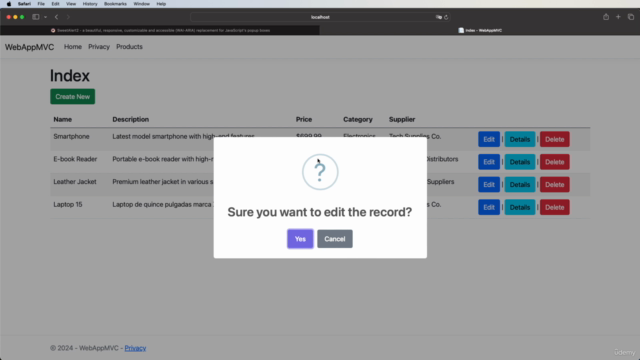
Task: Open a new tab with plus icon
Action: pos(618,17)
